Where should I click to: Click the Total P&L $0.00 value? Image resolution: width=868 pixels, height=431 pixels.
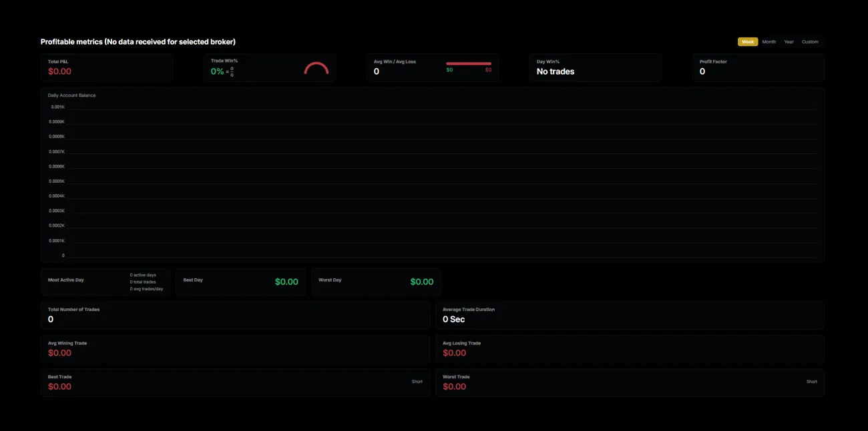pyautogui.click(x=59, y=71)
